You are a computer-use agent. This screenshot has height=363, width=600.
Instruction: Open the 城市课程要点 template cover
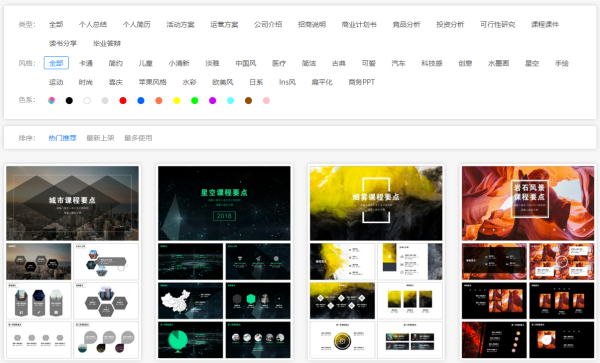pyautogui.click(x=72, y=203)
